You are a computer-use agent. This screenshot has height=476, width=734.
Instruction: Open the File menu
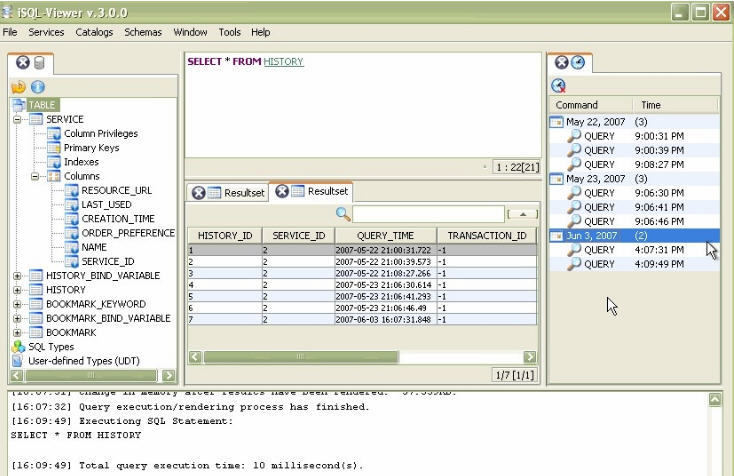point(10,32)
